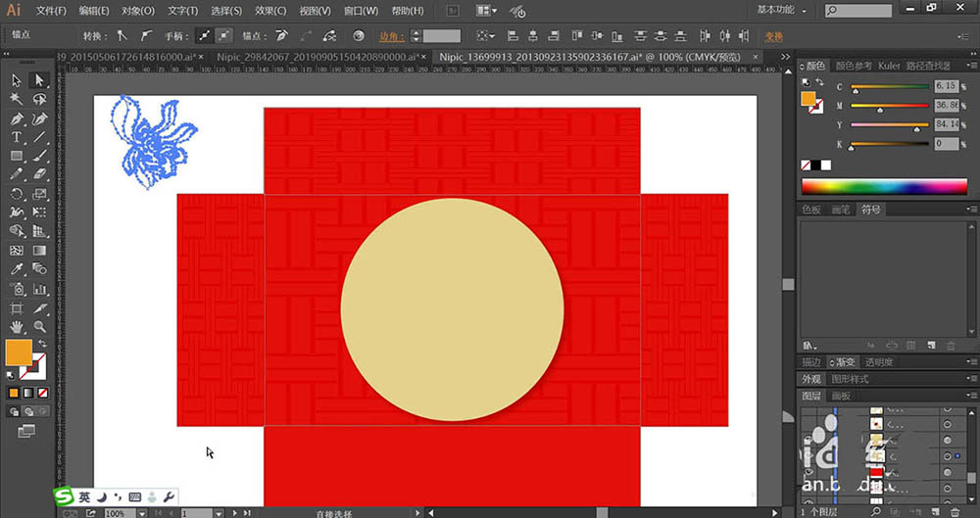Choose the Zoom magnifier tool
This screenshot has width=980, height=518.
click(x=39, y=326)
